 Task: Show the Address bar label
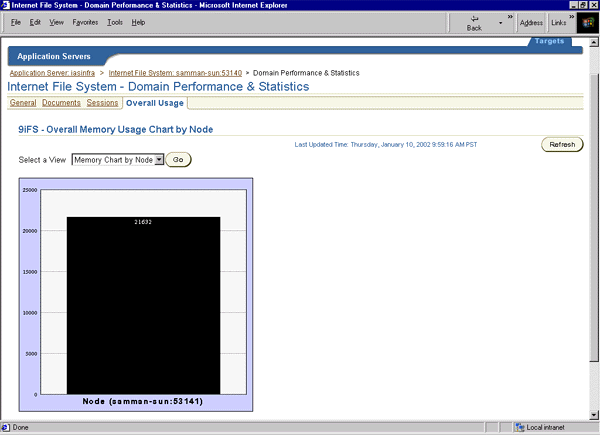(x=531, y=23)
